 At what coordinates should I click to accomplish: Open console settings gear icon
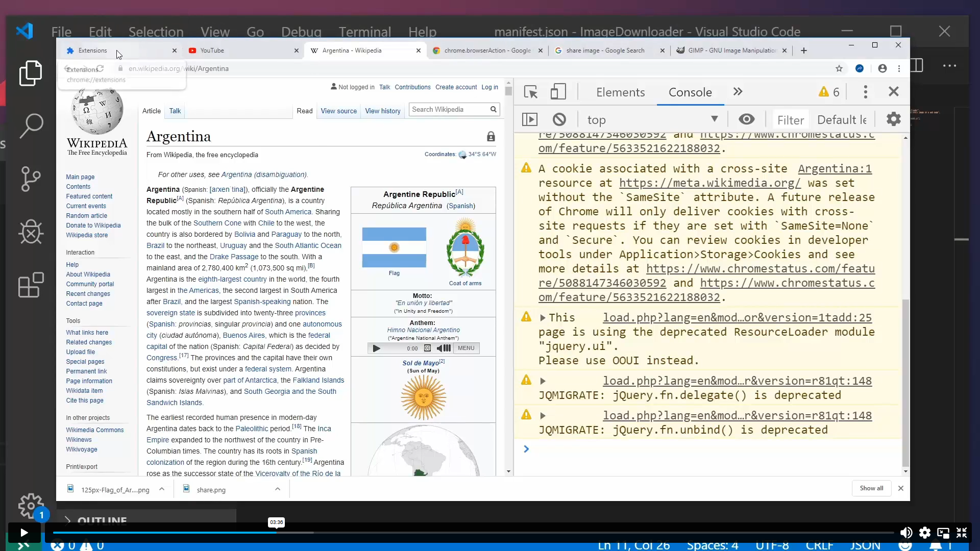[x=894, y=119]
